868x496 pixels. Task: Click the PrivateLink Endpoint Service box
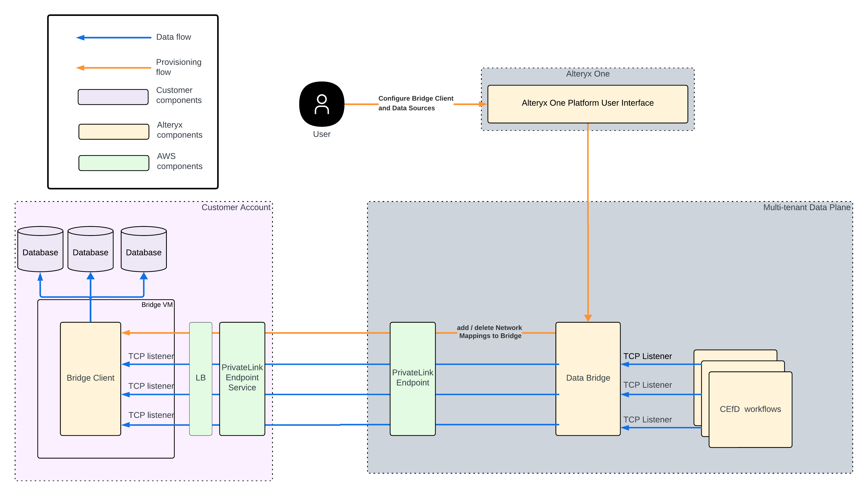[242, 377]
